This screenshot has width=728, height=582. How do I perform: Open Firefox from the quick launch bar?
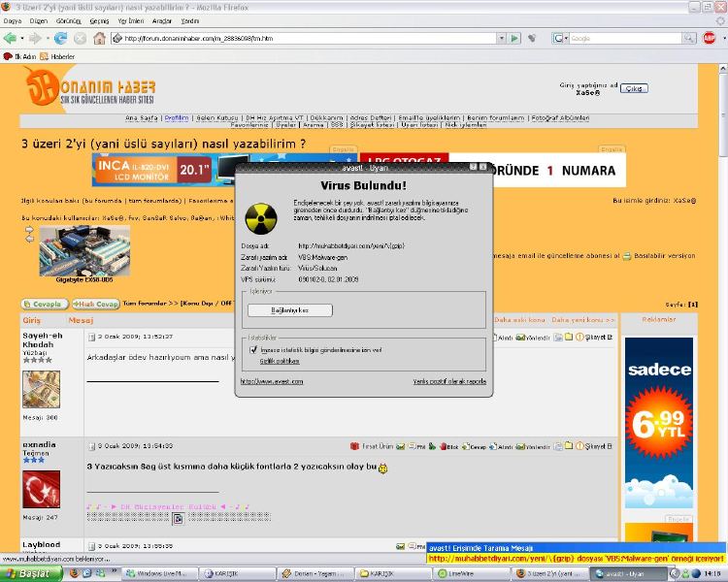point(75,573)
